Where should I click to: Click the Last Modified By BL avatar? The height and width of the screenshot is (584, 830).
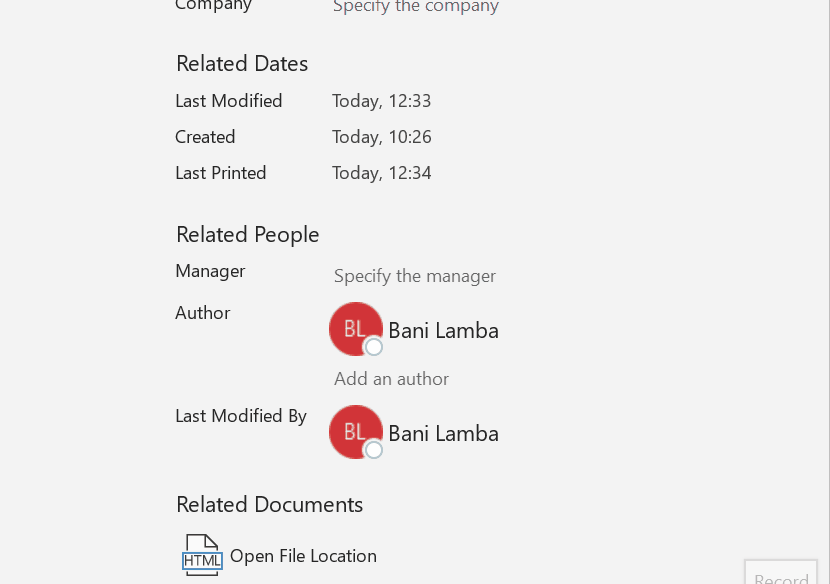(x=355, y=432)
